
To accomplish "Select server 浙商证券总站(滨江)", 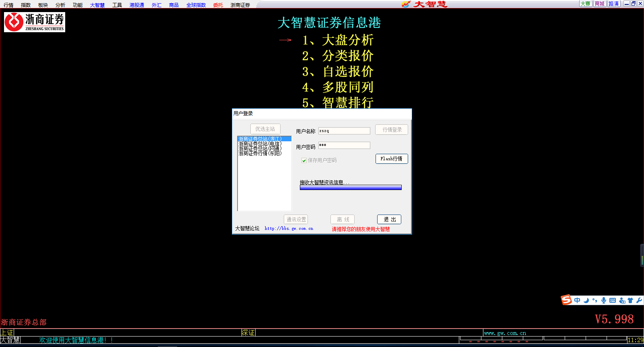I will 264,139.
